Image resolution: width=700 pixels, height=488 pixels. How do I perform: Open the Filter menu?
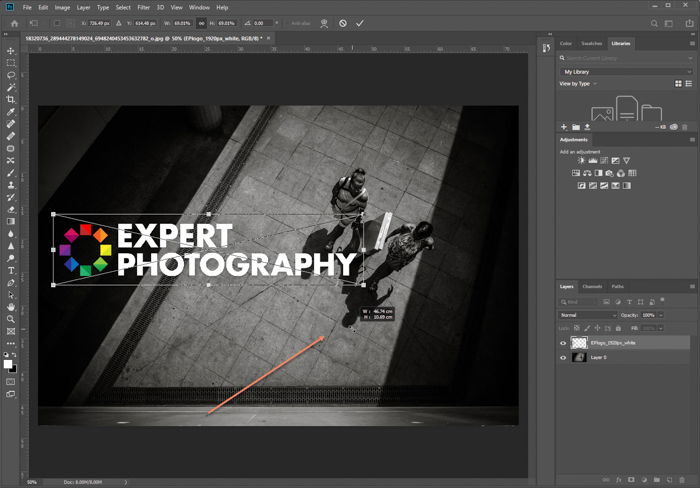[143, 8]
